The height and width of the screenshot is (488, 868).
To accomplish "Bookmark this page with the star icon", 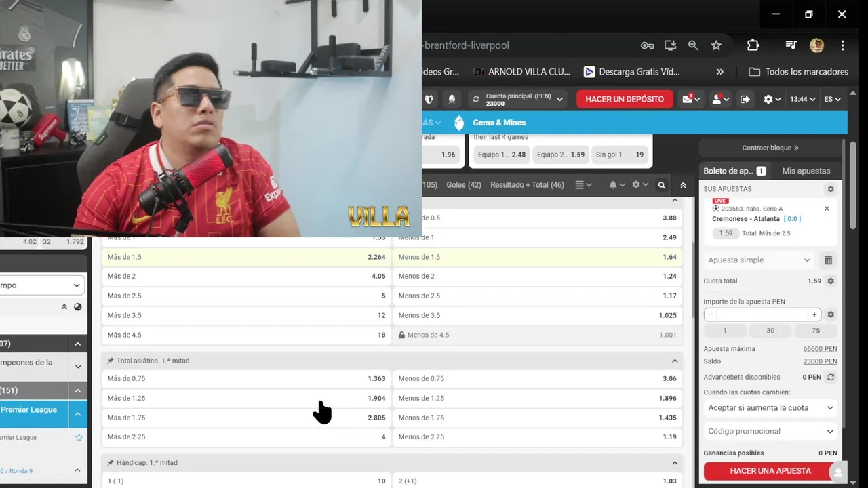I will click(x=716, y=45).
